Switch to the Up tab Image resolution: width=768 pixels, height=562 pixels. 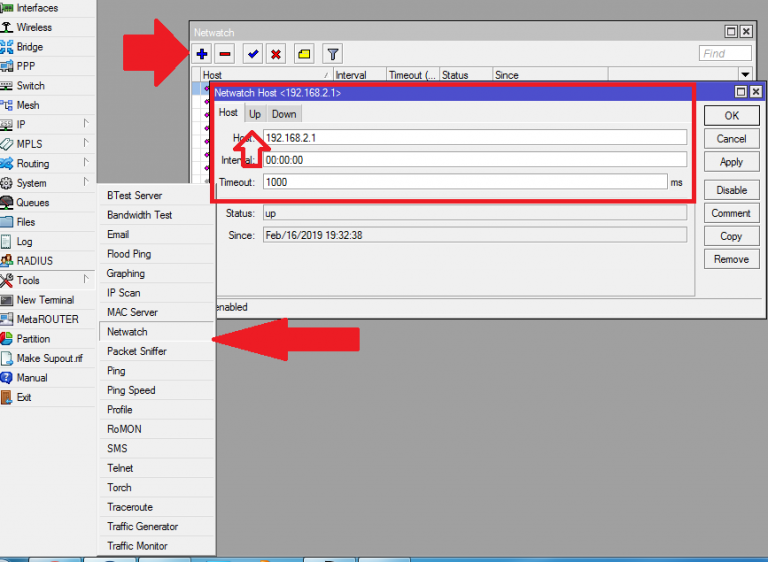255,114
